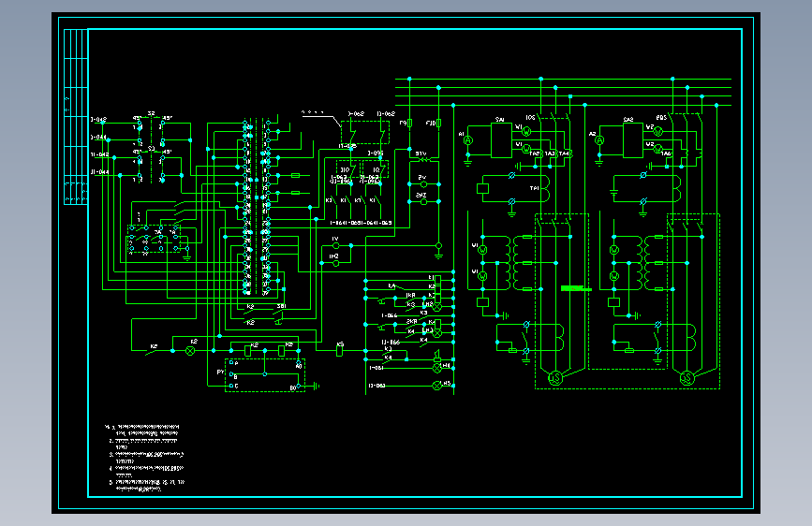Image resolution: width=812 pixels, height=526 pixels.
Task: Click the LH4 indicator lamp
Action: pyautogui.click(x=437, y=368)
